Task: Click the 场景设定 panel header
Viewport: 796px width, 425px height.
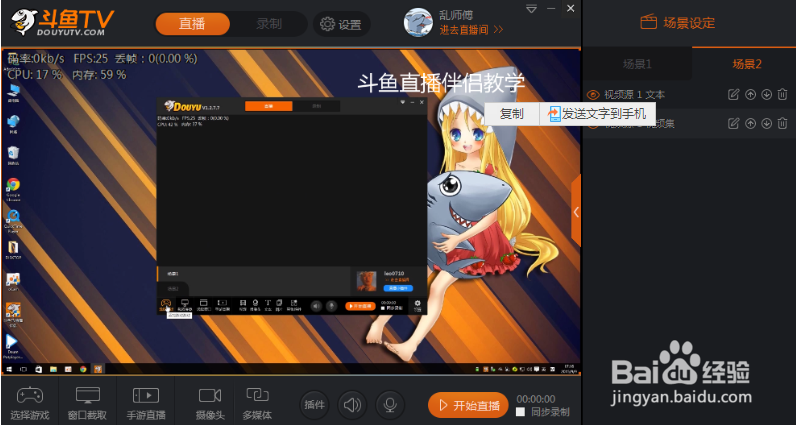Action: click(678, 23)
